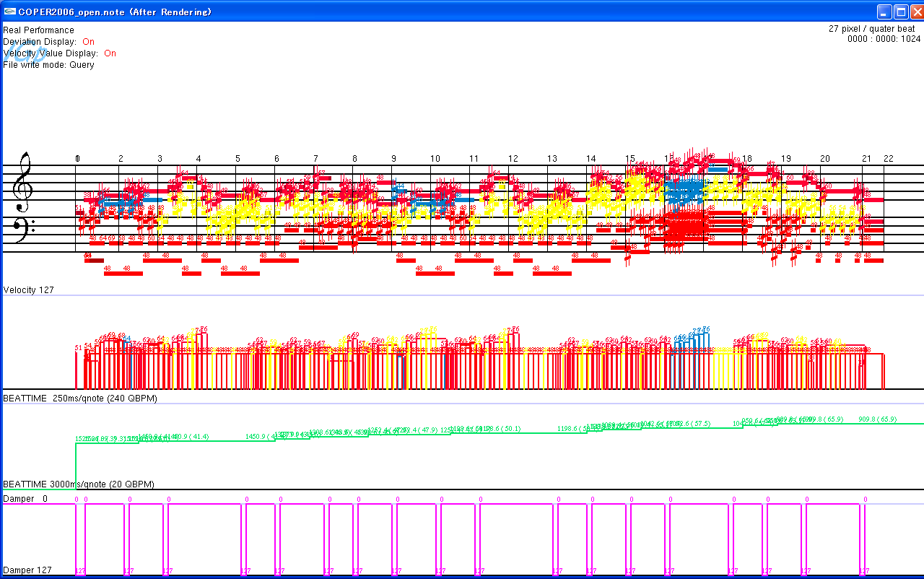
Task: Click the BEATTIME 3000ms/qnote (20 QBPM) label
Action: pyautogui.click(x=79, y=484)
